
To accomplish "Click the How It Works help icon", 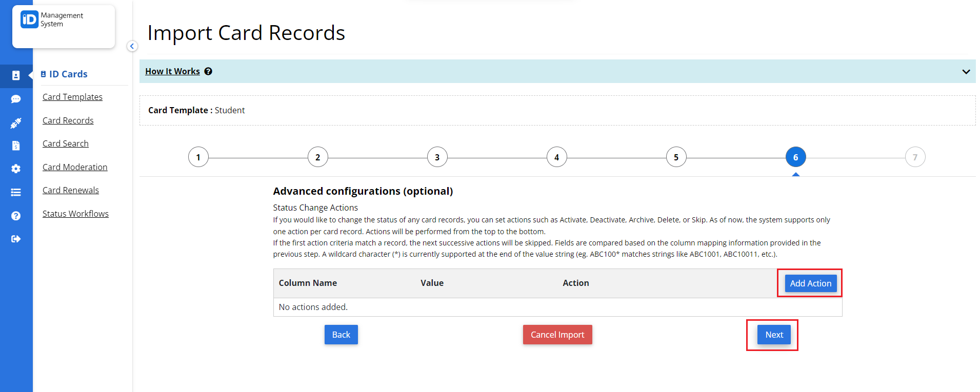I will [208, 71].
